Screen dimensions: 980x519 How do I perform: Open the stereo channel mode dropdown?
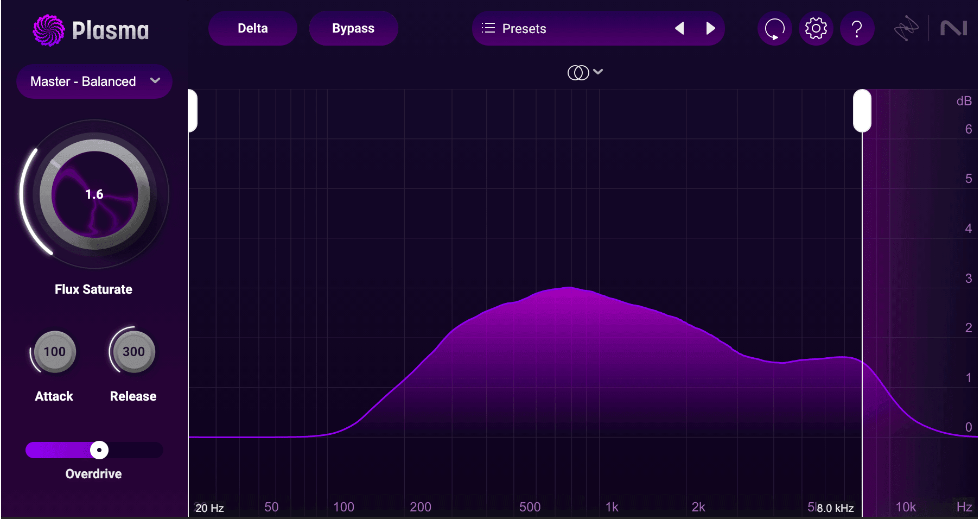pyautogui.click(x=585, y=72)
